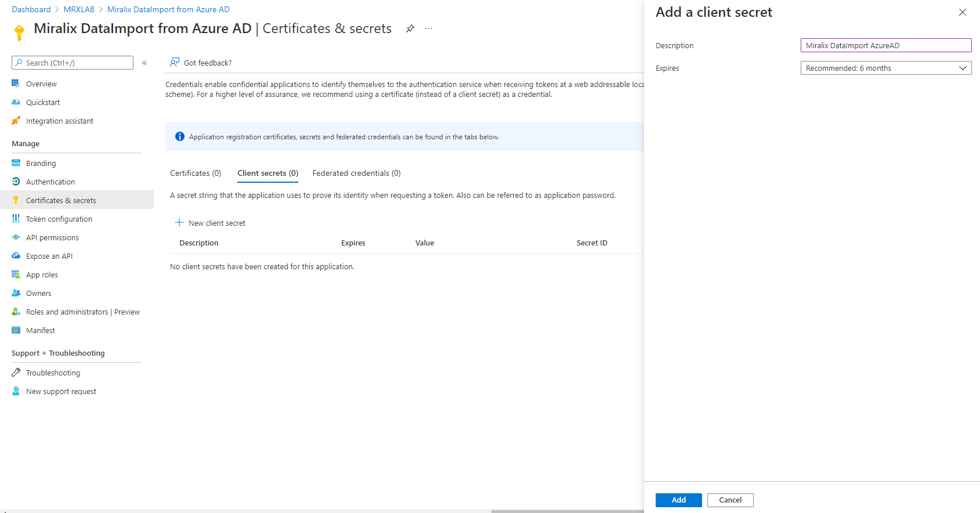Screen dimensions: 980x513
Task: Click the Branding icon
Action: point(16,163)
